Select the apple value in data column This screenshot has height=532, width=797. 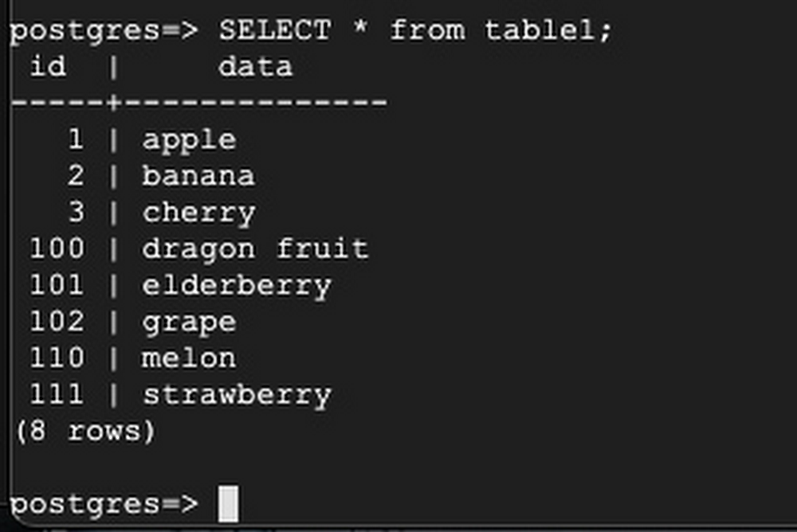pyautogui.click(x=189, y=140)
